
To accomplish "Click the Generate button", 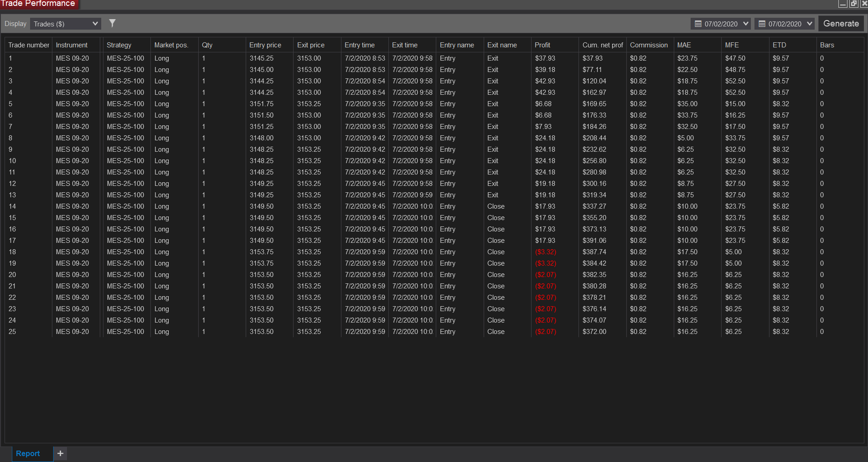I will click(841, 24).
